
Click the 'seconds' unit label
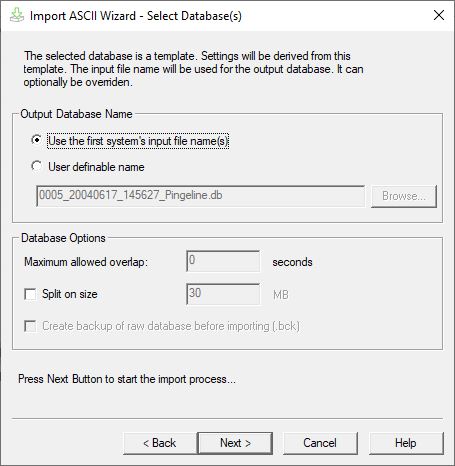[292, 262]
